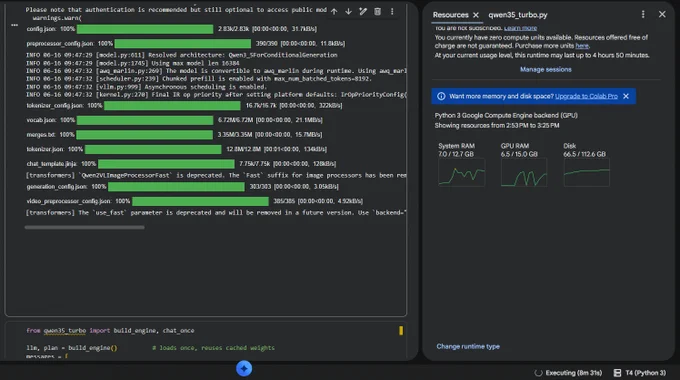Image resolution: width=680 pixels, height=380 pixels.
Task: Open the cell's three-dot more actions menu
Action: pos(392,12)
